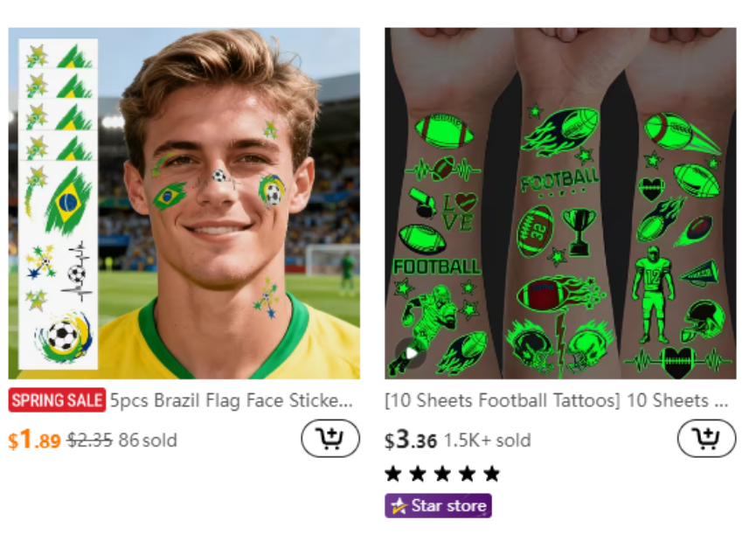Add the Football Tattoos to cart
Screen dimensions: 756x541
(706, 439)
